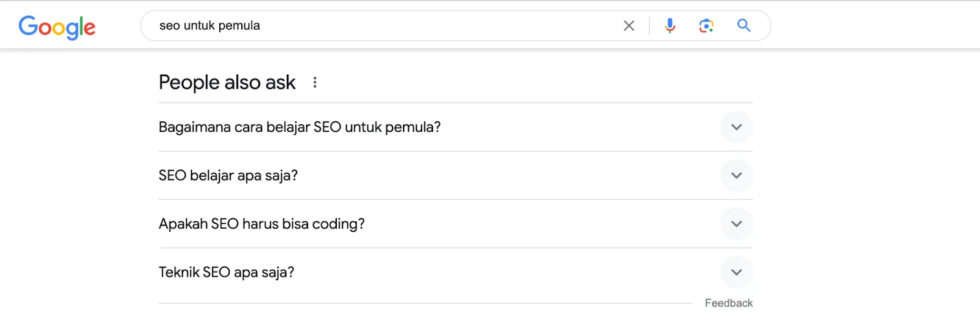
Task: Click the word 'pemula' in the search box
Action: 239,26
